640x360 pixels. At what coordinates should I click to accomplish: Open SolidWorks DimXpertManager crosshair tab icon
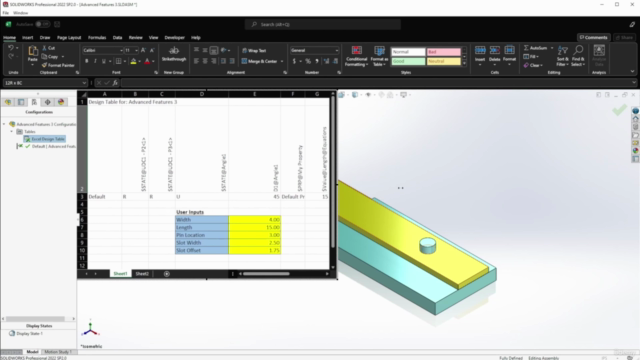(x=47, y=102)
